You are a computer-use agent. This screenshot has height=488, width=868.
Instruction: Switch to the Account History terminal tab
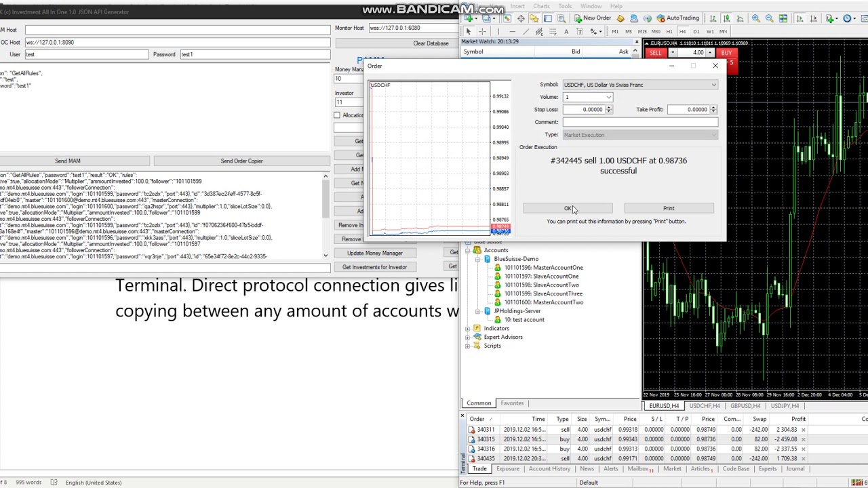[x=549, y=469]
